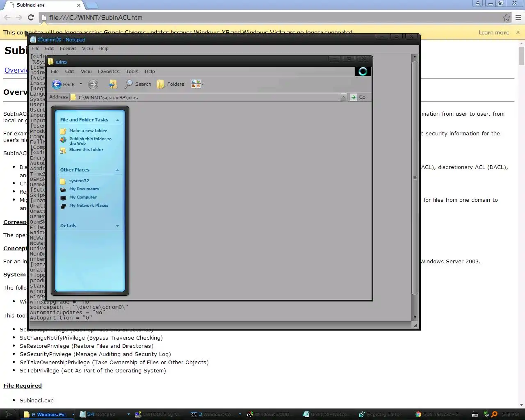The width and height of the screenshot is (525, 420).
Task: Close the Subinacl.exe Chrome tab
Action: click(79, 5)
